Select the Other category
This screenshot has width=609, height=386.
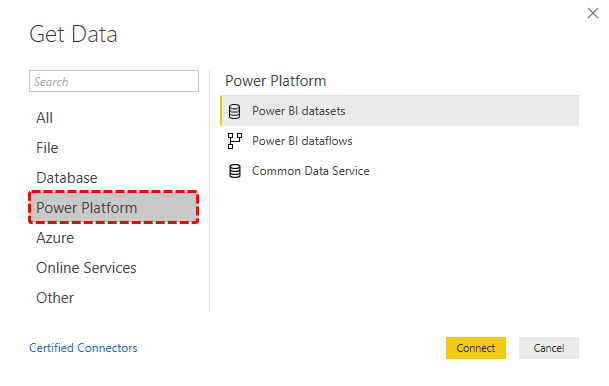tap(55, 297)
